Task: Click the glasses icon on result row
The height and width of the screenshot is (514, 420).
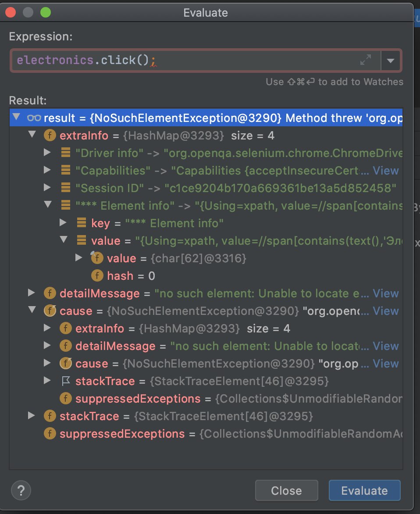Action: click(33, 118)
